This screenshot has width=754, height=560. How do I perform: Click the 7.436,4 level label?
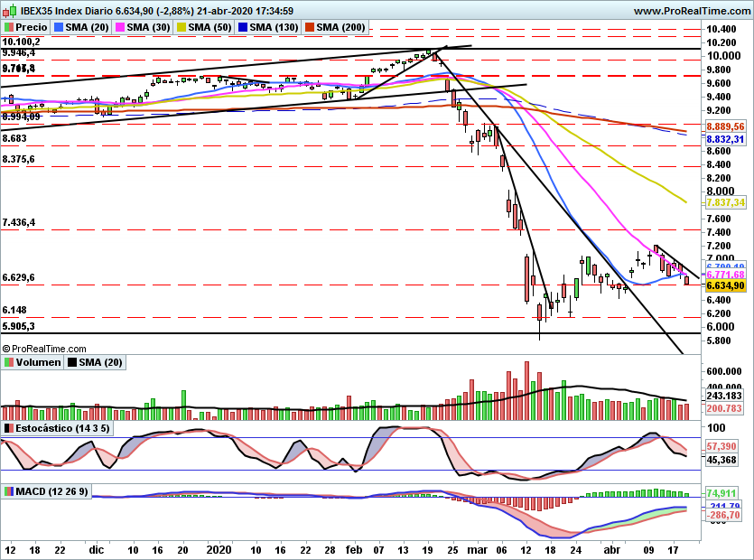coord(18,222)
